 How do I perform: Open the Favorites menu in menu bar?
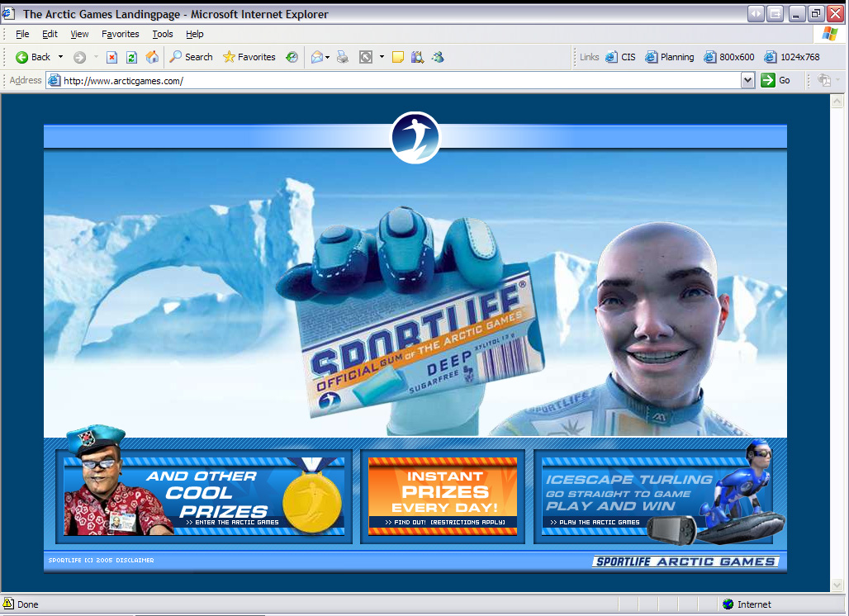coord(121,34)
